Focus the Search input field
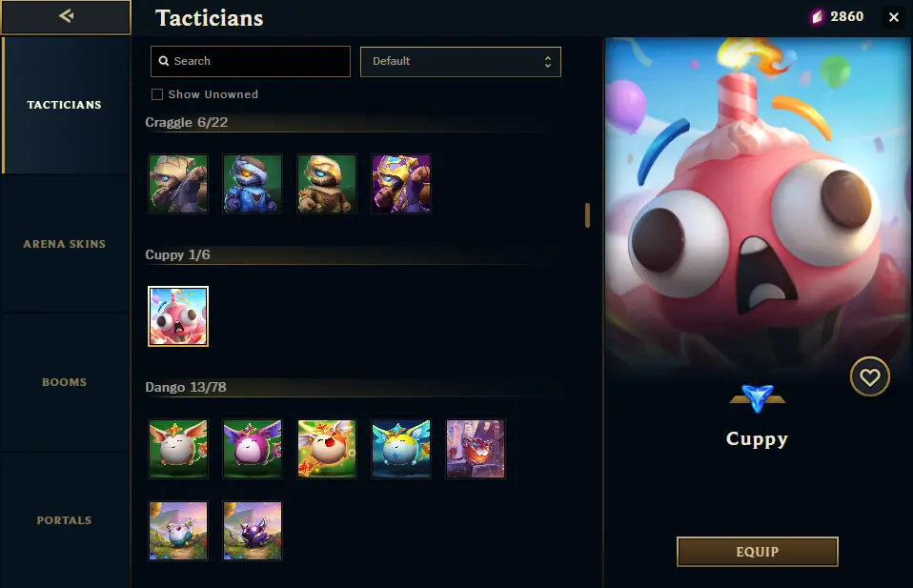The height and width of the screenshot is (588, 913). coord(251,61)
